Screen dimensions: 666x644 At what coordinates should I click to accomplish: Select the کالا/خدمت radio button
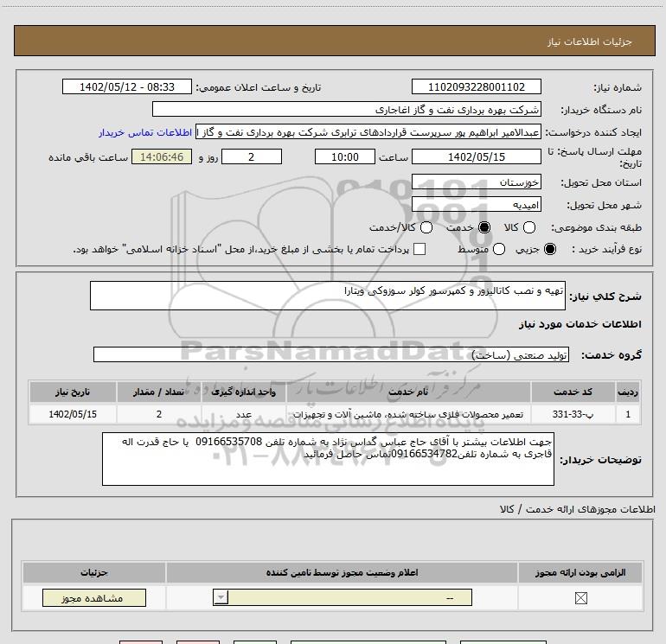(426, 227)
